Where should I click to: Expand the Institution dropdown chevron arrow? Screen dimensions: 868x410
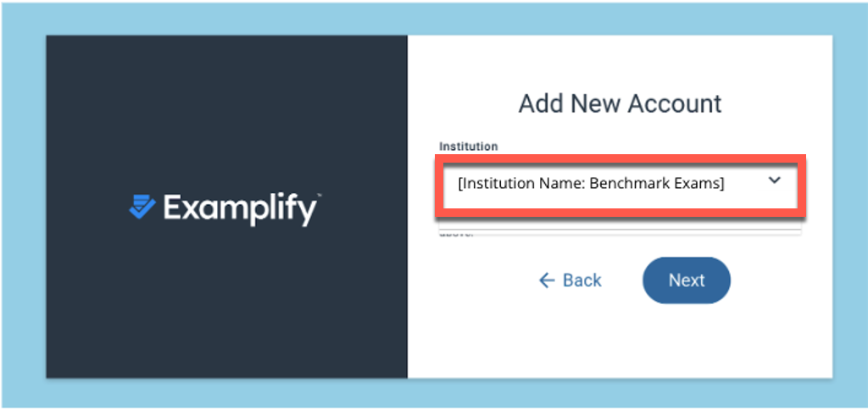774,180
